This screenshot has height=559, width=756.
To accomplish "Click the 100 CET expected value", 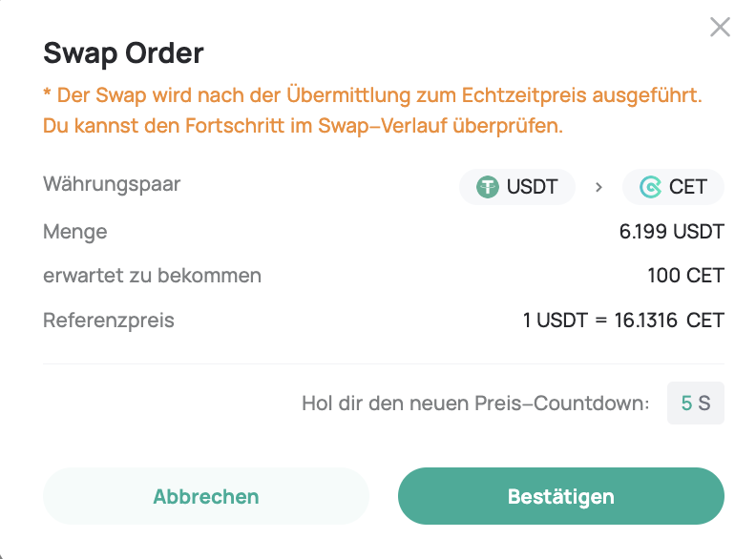I will pyautogui.click(x=685, y=276).
